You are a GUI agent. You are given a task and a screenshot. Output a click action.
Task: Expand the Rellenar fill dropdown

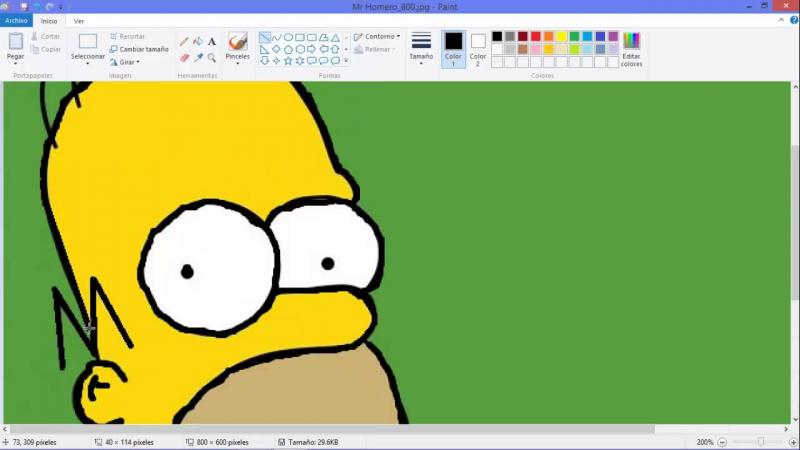coord(375,49)
